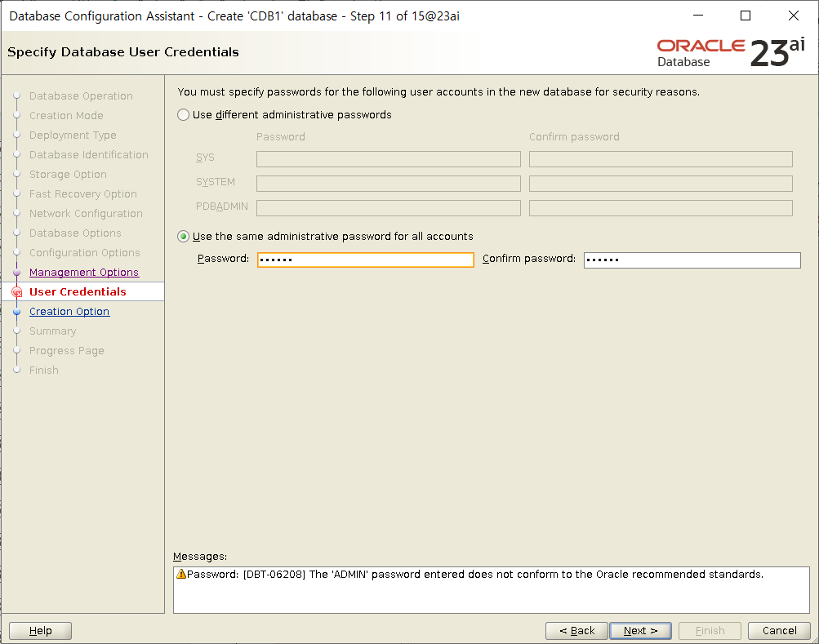The image size is (819, 644).
Task: Click the SYSTEM confirm password field
Action: click(x=661, y=184)
